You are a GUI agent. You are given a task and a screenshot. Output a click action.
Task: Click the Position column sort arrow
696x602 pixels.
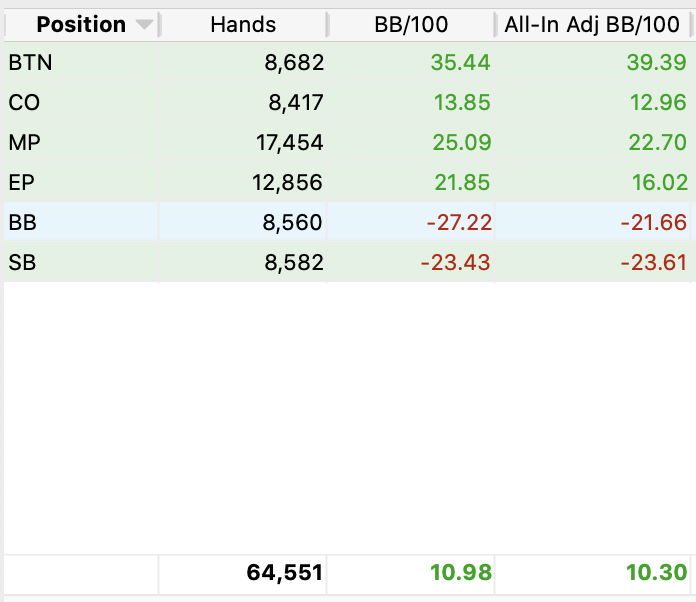coord(145,25)
